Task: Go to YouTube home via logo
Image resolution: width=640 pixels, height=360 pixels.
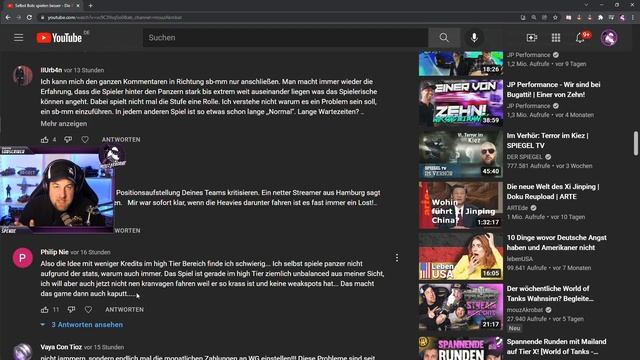Action: pyautogui.click(x=60, y=38)
